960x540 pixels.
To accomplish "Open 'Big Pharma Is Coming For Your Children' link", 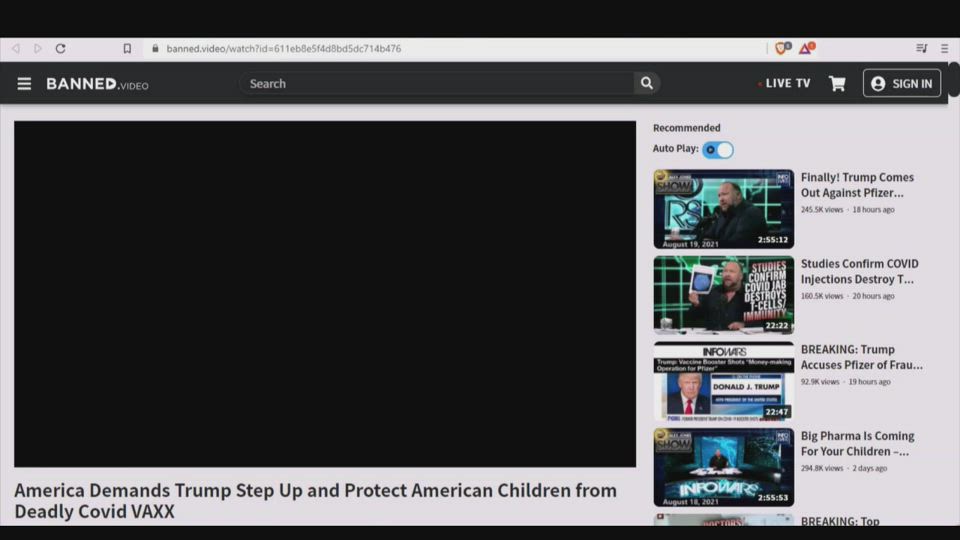I will tap(856, 443).
